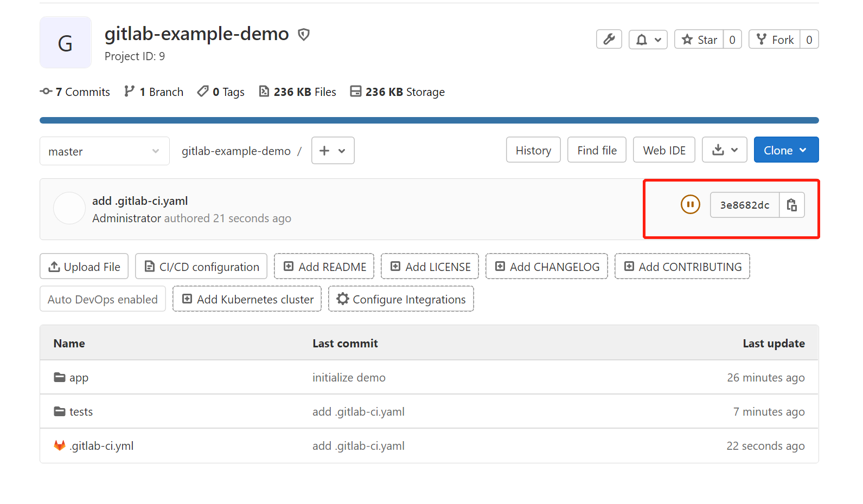
Task: Click the tests folder icon
Action: (60, 411)
